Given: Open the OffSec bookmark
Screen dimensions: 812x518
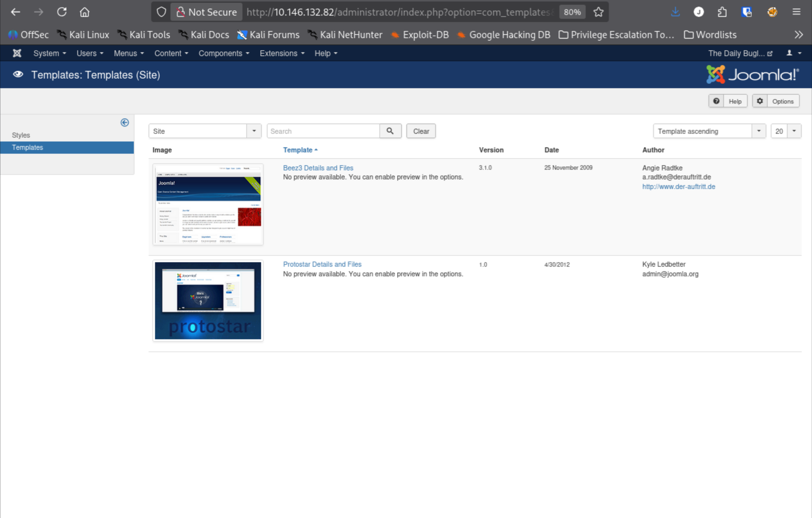Looking at the screenshot, I should pyautogui.click(x=29, y=35).
